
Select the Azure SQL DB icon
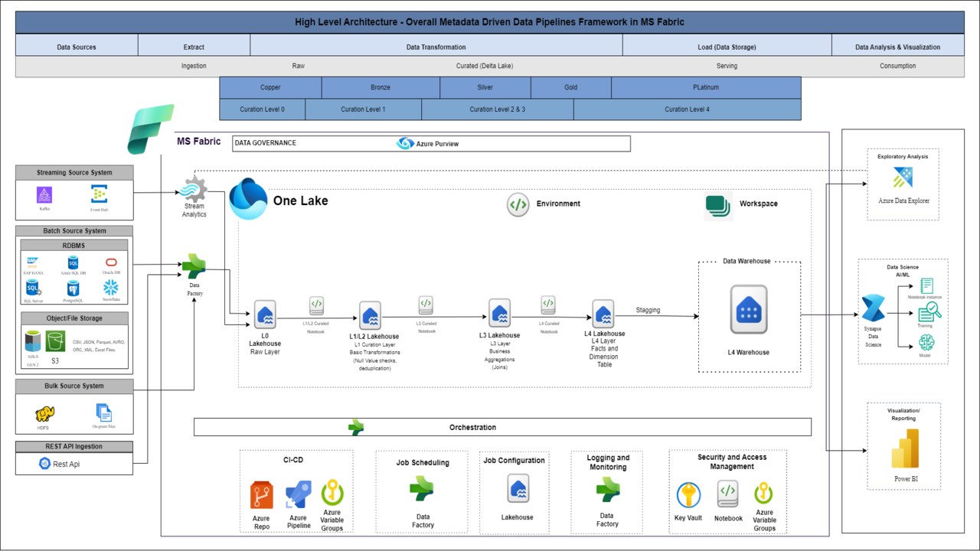[73, 262]
